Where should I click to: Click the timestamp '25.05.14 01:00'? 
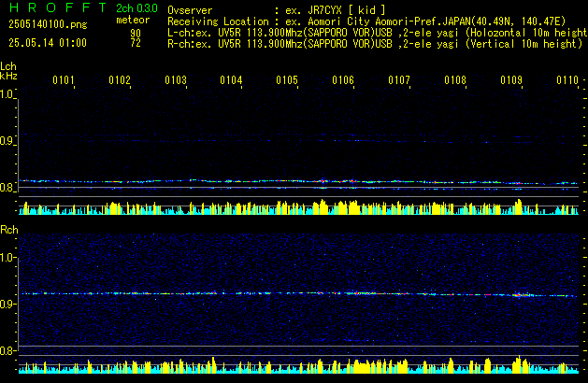click(48, 43)
